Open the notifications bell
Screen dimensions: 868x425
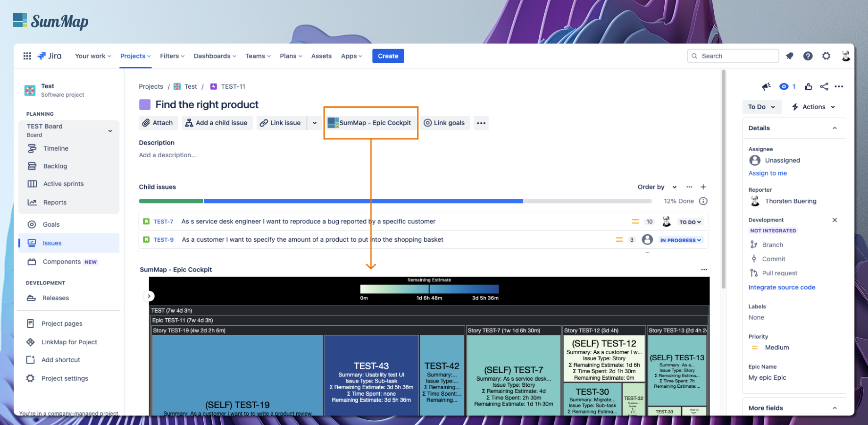[x=790, y=56]
